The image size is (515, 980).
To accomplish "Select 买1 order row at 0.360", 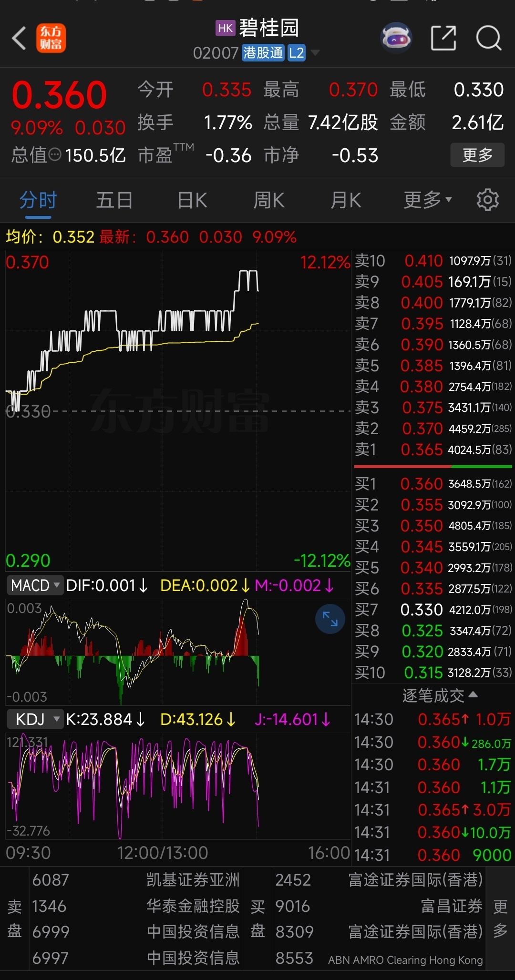I will [x=433, y=484].
